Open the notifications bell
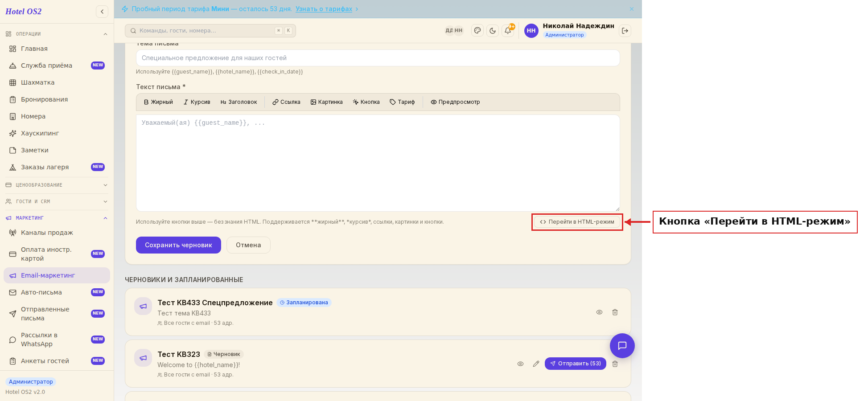This screenshot has height=401, width=868. pos(508,31)
